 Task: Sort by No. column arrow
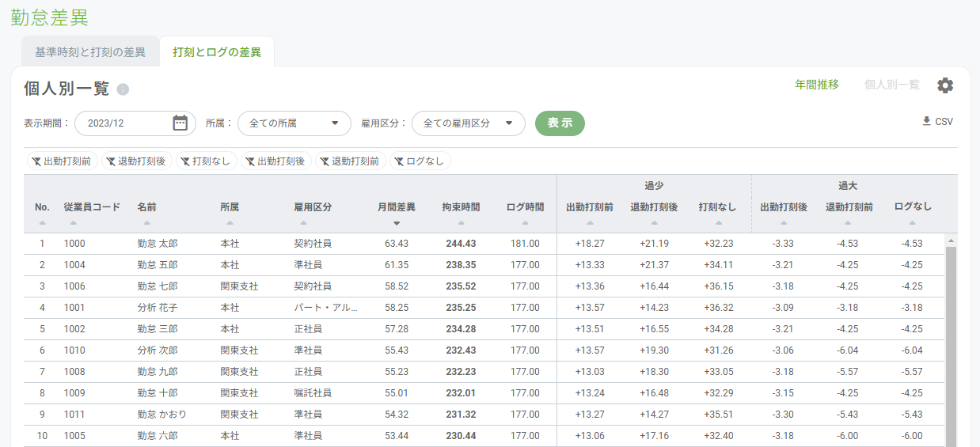[42, 223]
